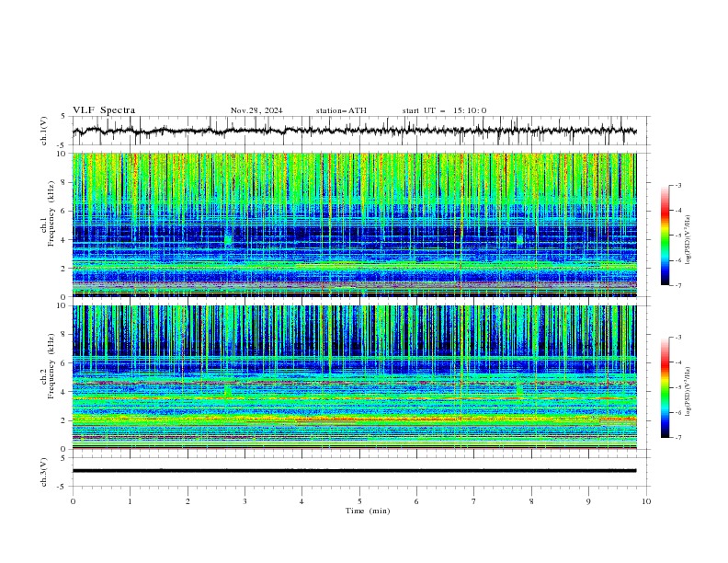Click the time axis tick label "3"
The width and height of the screenshot is (728, 563).
coord(245,501)
